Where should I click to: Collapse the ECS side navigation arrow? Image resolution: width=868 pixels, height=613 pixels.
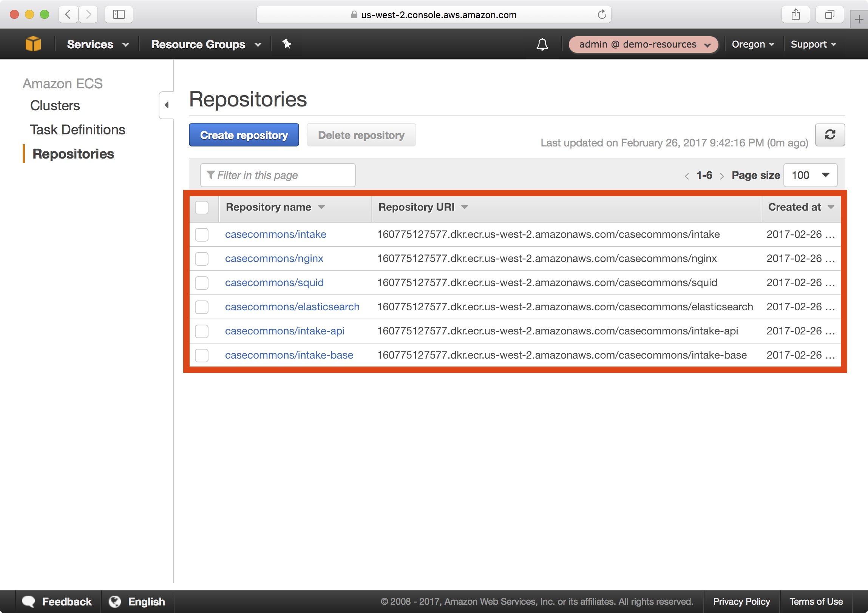click(166, 105)
